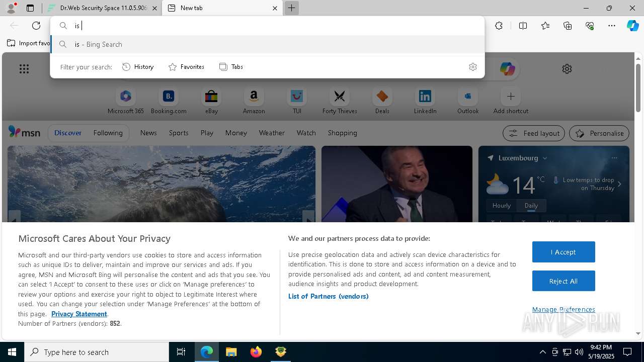Open the Extensions icon
The width and height of the screenshot is (644, 362).
(x=499, y=26)
